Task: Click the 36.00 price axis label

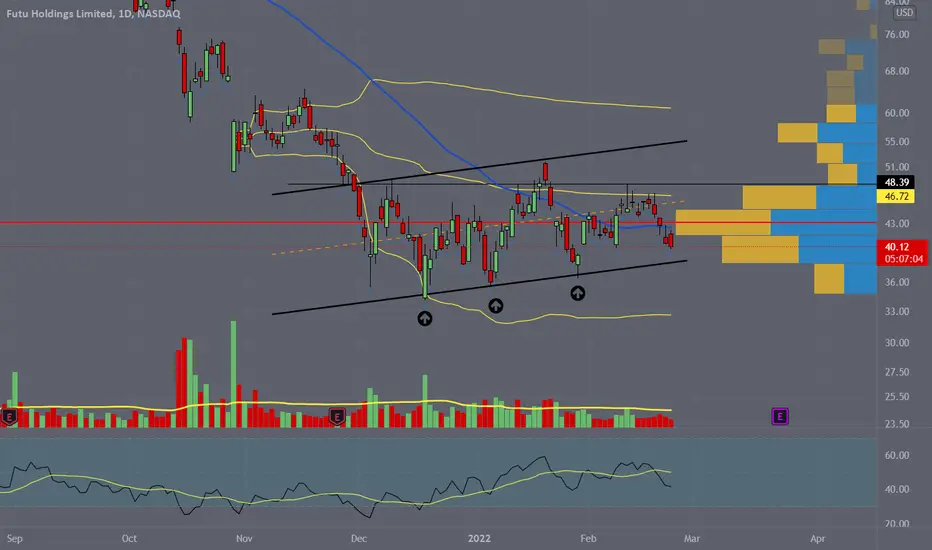Action: pyautogui.click(x=896, y=282)
